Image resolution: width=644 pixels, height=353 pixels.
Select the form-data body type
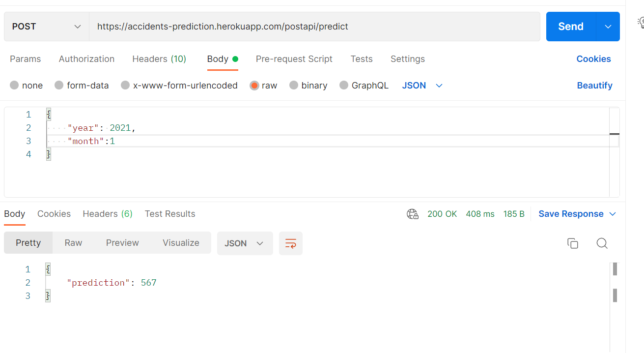pyautogui.click(x=82, y=86)
